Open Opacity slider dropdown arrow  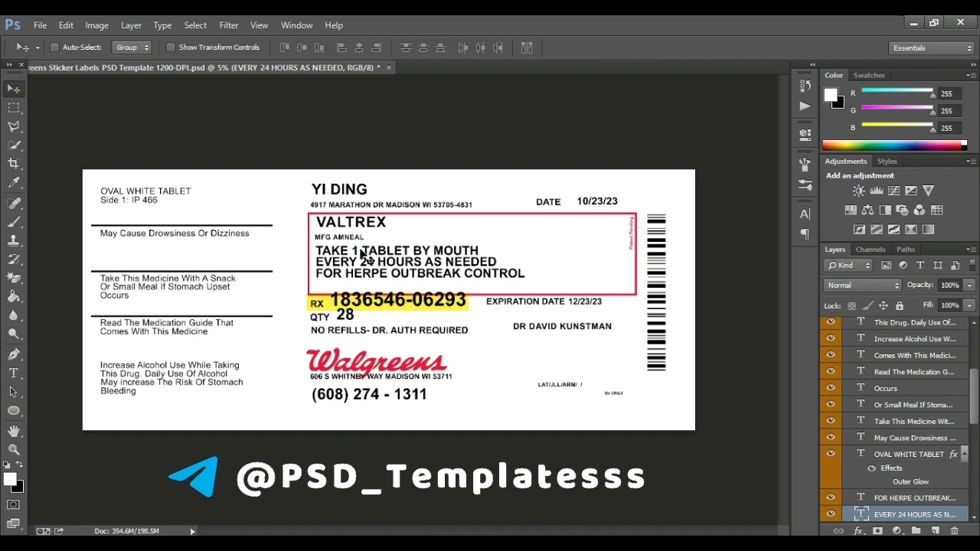coord(969,285)
